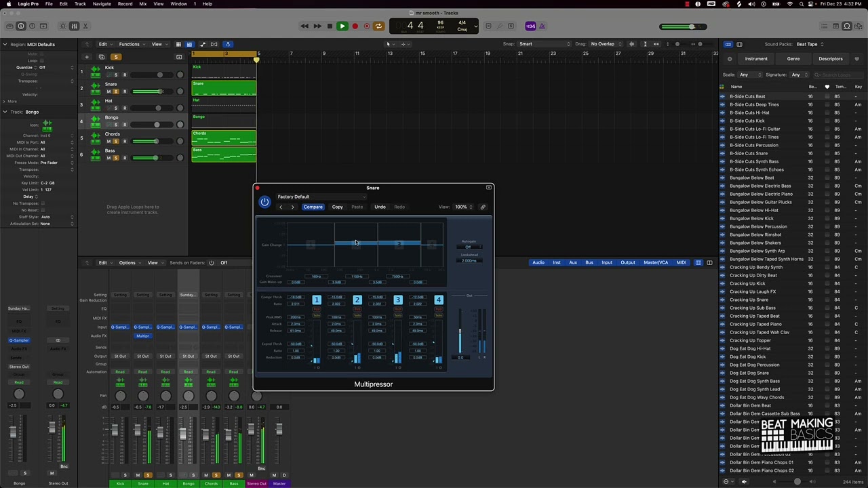
Task: Toggle the purple Count-in 1234 button
Action: tap(530, 26)
